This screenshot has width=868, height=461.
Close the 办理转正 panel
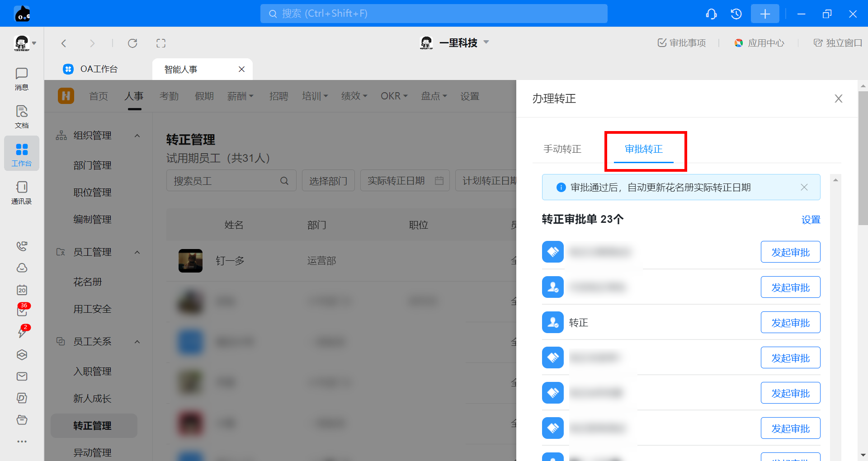tap(838, 99)
